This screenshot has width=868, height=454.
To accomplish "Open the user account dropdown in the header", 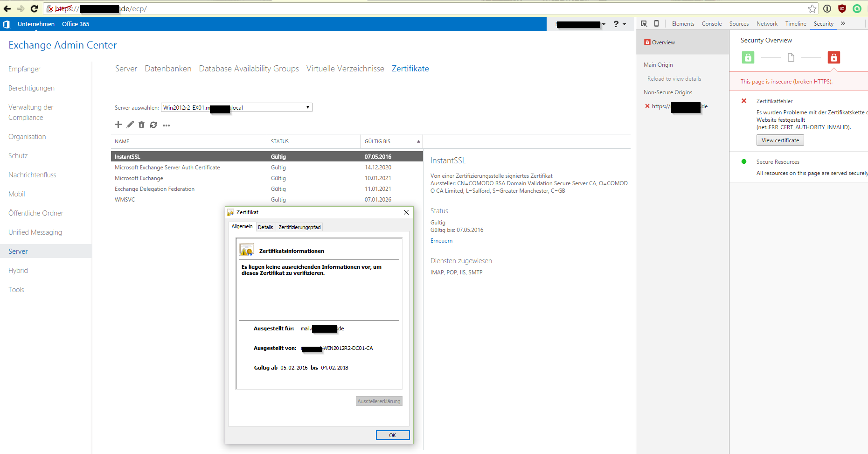I will pos(581,24).
